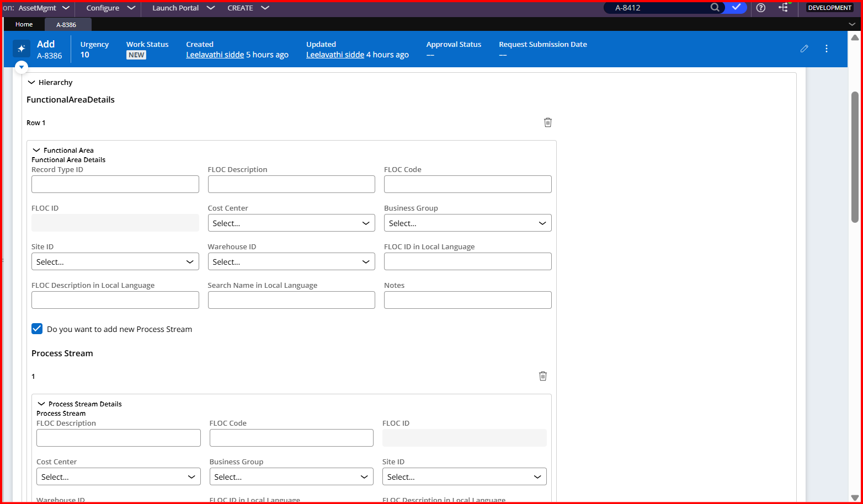Delete Row 1 using its trash icon

547,122
